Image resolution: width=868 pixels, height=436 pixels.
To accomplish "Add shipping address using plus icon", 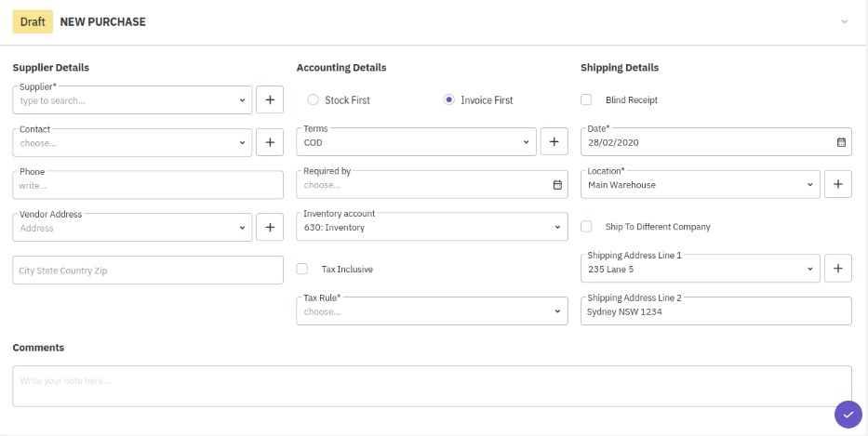I will tap(837, 269).
